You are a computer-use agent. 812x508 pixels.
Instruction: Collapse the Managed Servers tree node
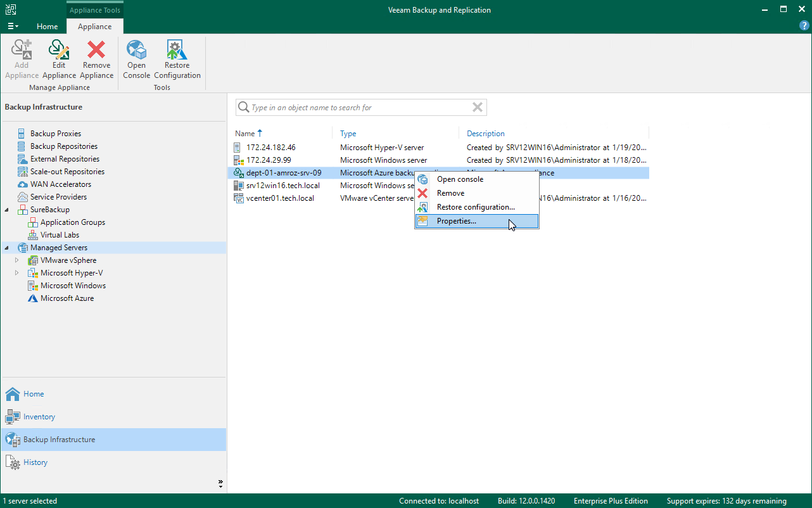(7, 248)
